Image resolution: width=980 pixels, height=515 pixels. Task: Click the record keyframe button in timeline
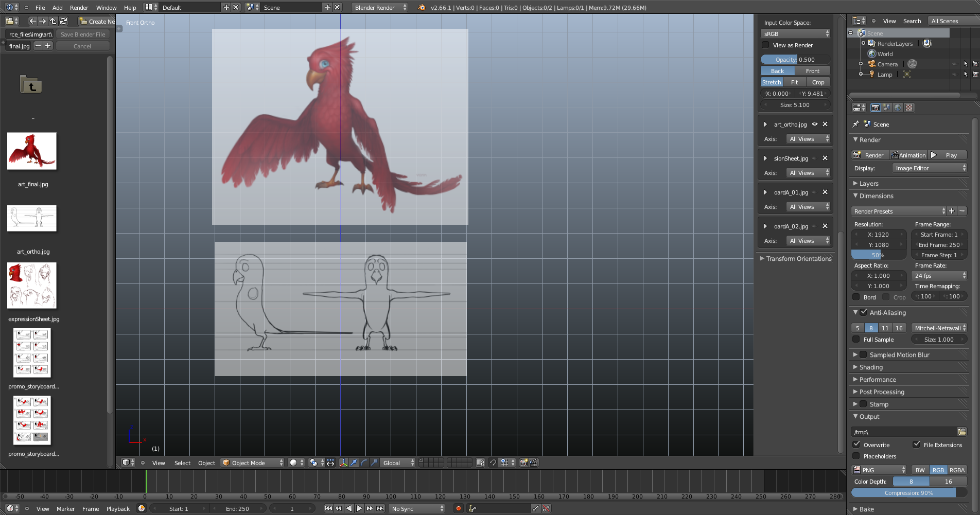458,508
